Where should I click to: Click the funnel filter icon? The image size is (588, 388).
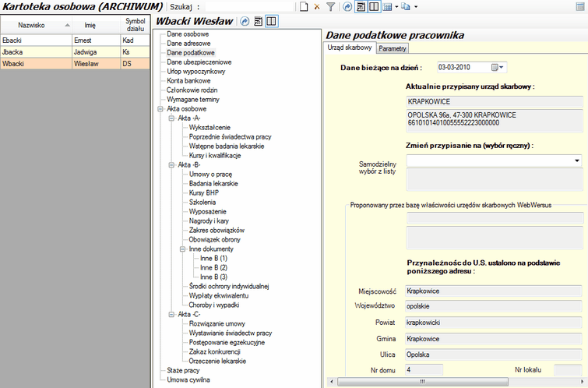[330, 6]
